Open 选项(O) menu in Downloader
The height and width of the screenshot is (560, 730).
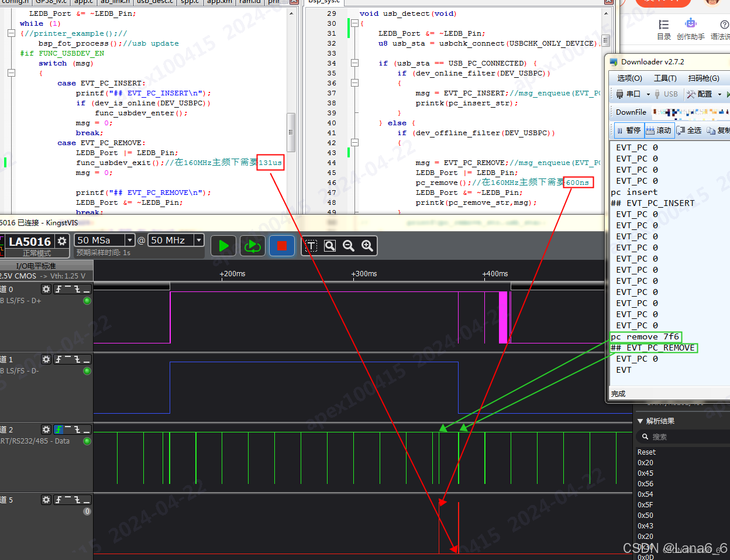click(x=629, y=78)
